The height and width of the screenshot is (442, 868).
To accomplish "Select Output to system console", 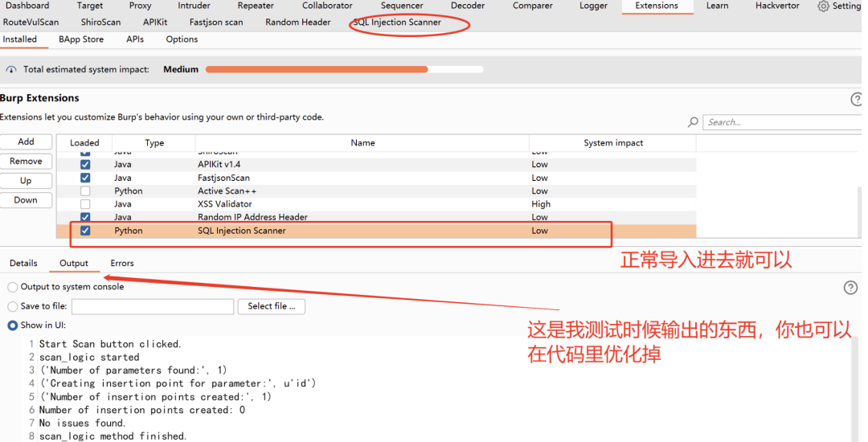I will coord(12,287).
